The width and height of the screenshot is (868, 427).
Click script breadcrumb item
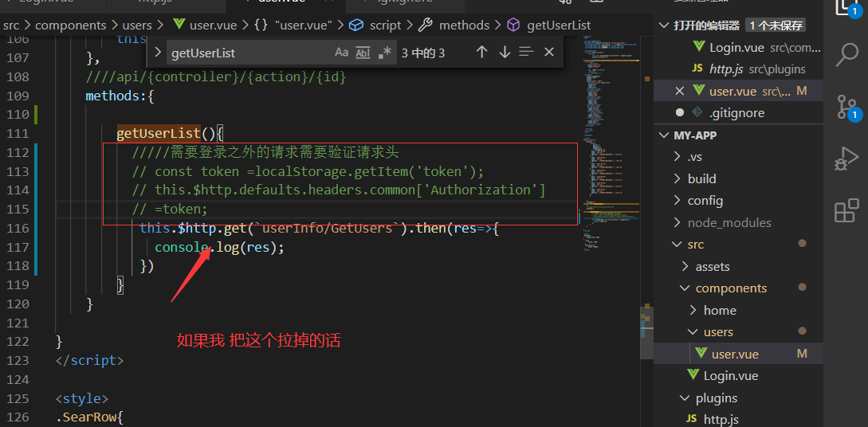[x=375, y=25]
